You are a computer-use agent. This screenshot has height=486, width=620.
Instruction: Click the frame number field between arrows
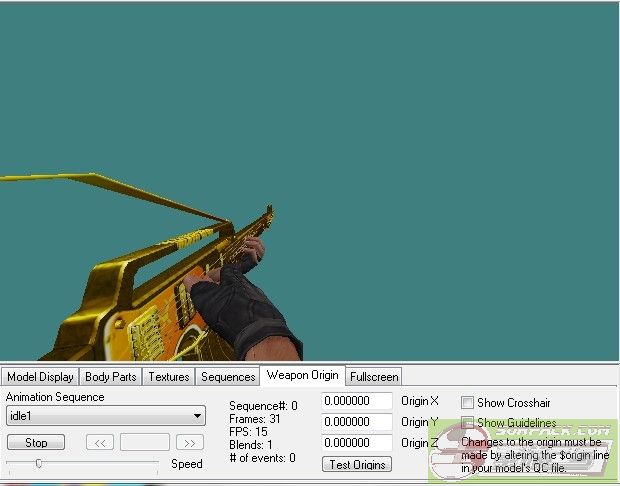[144, 442]
